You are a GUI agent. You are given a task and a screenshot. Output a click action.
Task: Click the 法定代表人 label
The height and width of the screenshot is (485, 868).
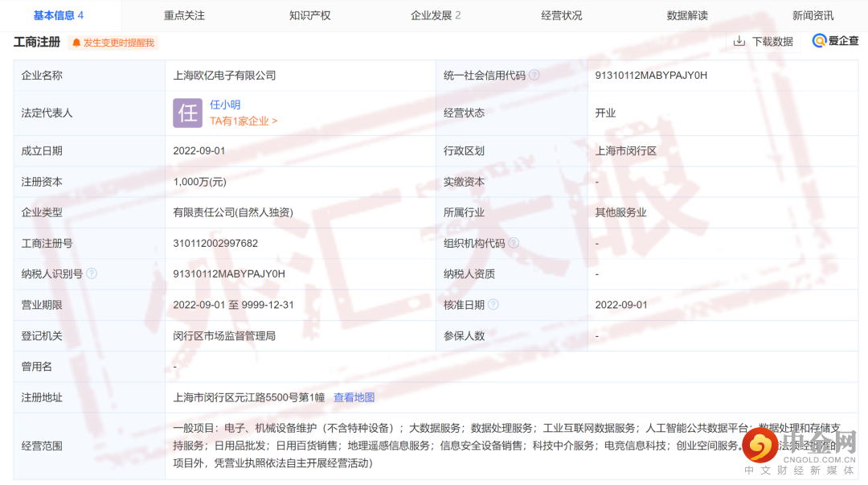47,113
